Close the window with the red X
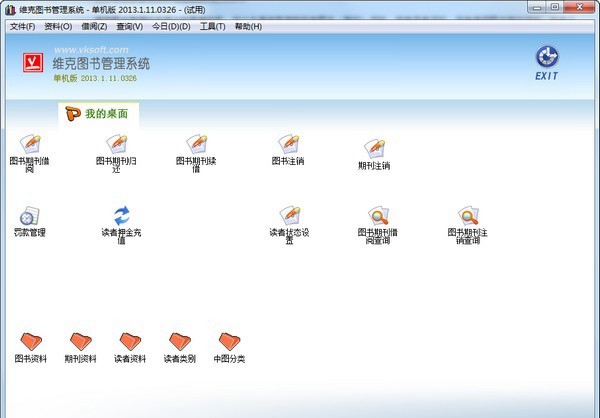 click(x=579, y=7)
